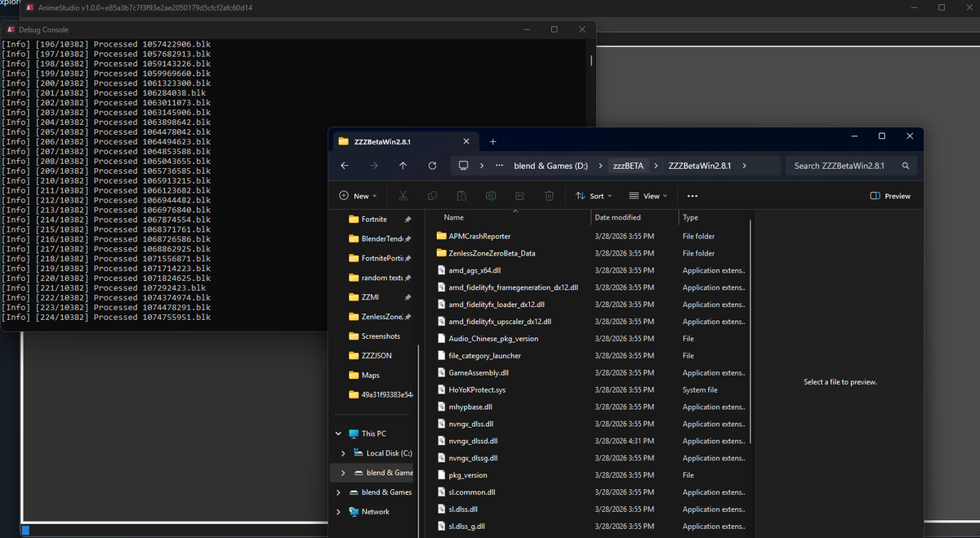The height and width of the screenshot is (538, 980).
Task: Click the monitor icon in address bar
Action: click(463, 166)
